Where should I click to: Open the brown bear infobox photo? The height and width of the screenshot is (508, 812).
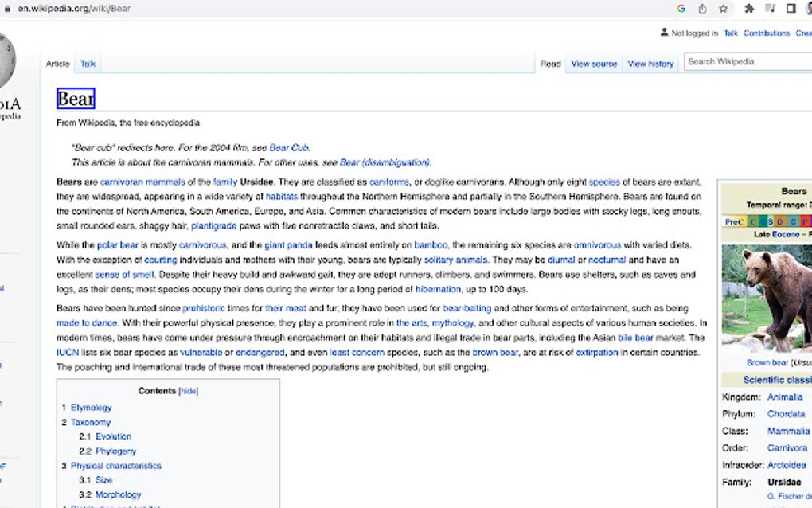click(767, 299)
